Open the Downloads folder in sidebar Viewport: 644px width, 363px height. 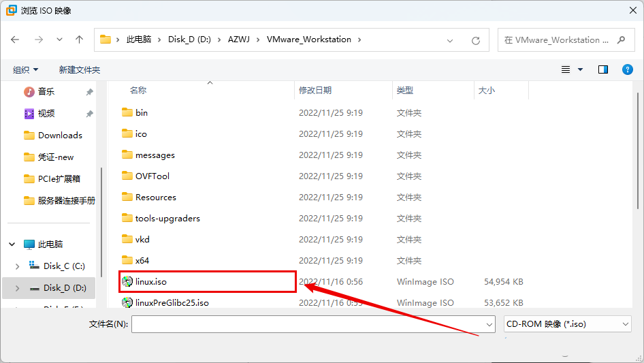[60, 136]
